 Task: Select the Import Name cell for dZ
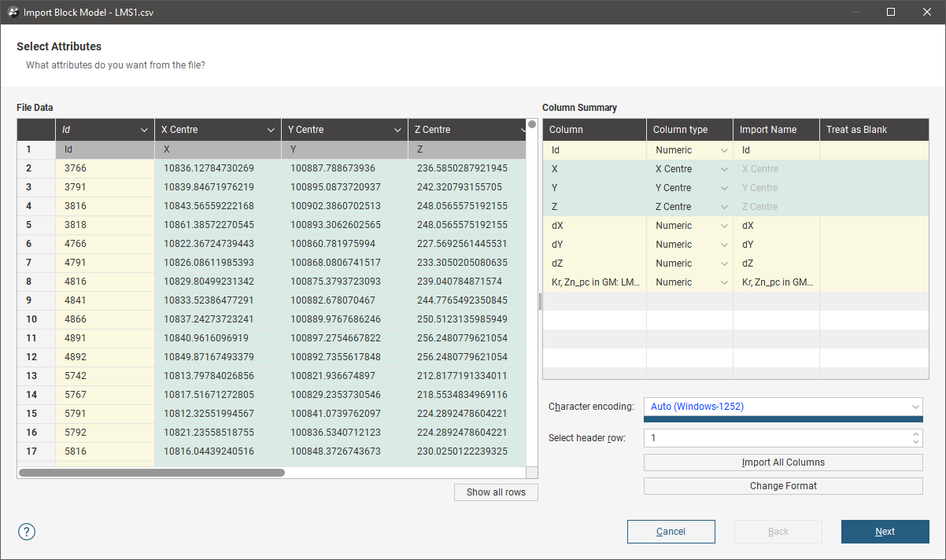tap(775, 263)
